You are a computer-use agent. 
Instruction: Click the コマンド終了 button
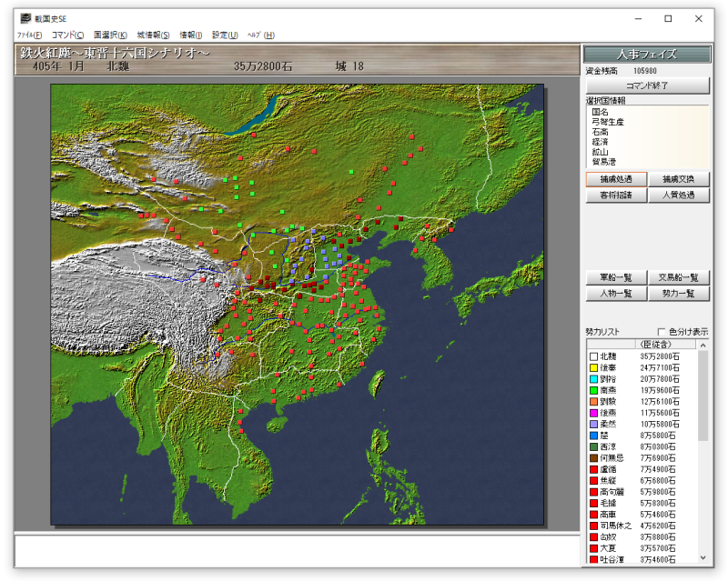pyautogui.click(x=647, y=85)
